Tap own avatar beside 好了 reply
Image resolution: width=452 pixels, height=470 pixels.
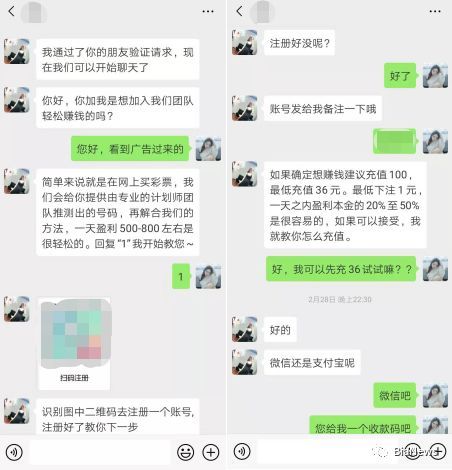click(x=435, y=76)
